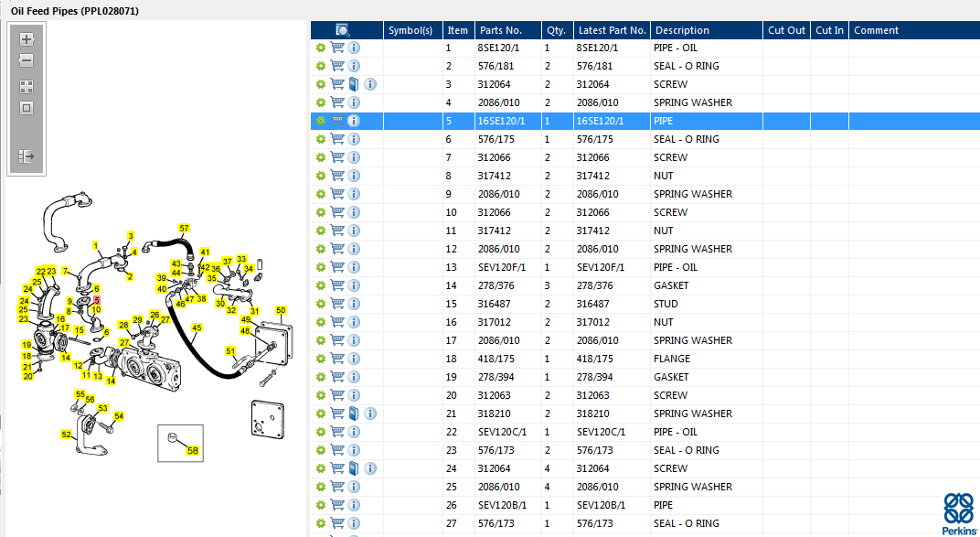Click latest part number SEV120C/1
The image size is (980, 537).
click(601, 432)
